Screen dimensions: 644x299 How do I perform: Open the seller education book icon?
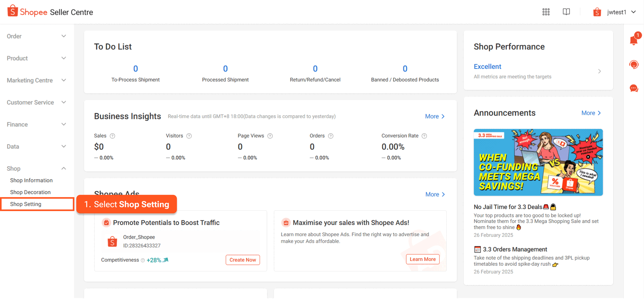566,12
